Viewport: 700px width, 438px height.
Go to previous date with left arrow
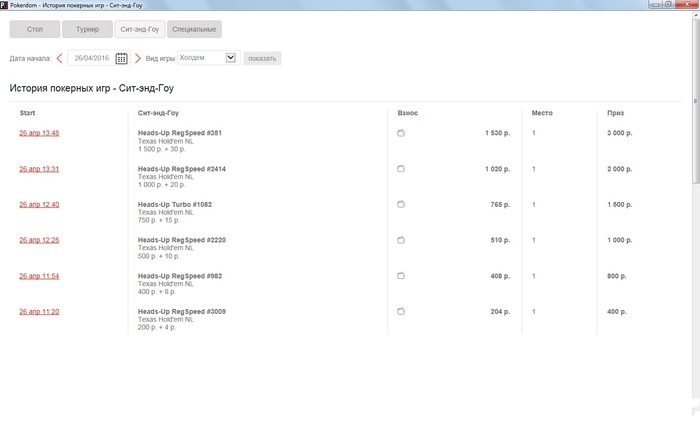coord(59,58)
